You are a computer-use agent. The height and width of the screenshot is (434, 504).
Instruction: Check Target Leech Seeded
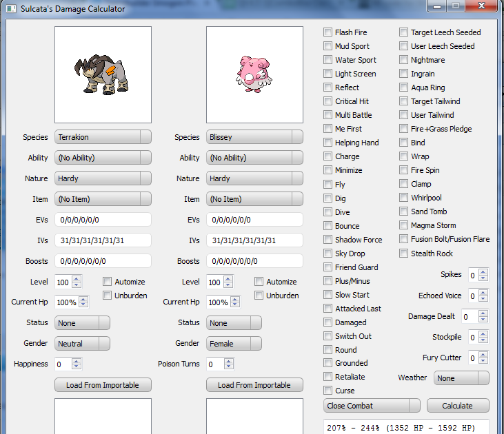point(403,32)
